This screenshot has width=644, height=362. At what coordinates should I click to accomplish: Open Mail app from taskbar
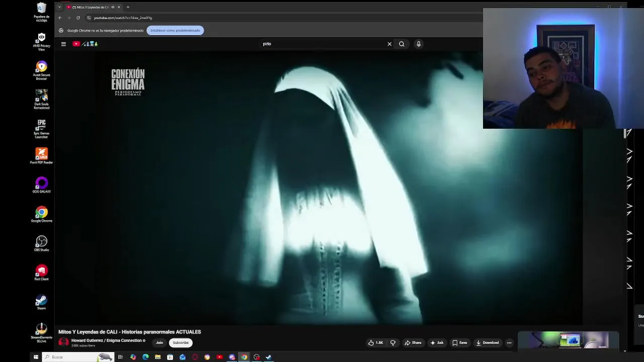tap(182, 357)
